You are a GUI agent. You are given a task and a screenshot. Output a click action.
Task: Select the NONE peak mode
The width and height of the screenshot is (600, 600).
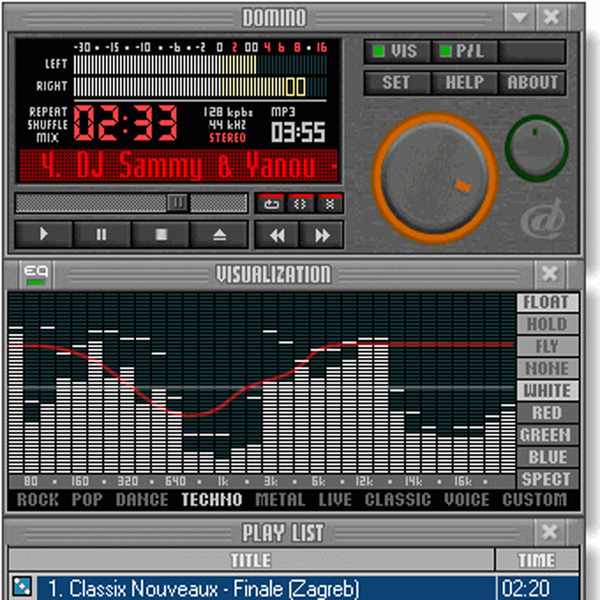point(547,368)
